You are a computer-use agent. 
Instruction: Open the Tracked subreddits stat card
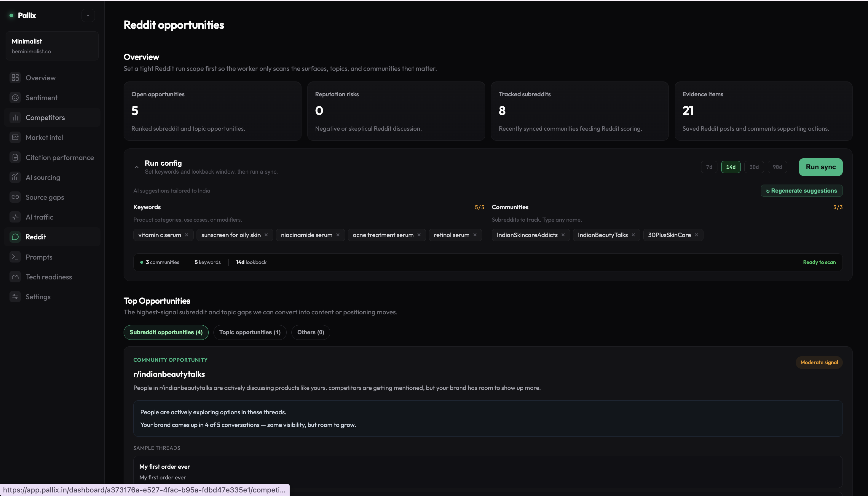579,111
